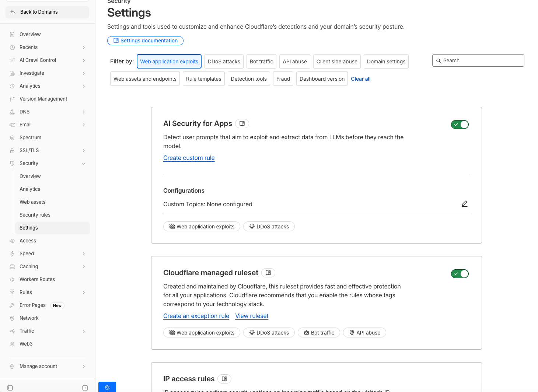Filter by Domain settings
The image size is (538, 392).
pyautogui.click(x=386, y=62)
